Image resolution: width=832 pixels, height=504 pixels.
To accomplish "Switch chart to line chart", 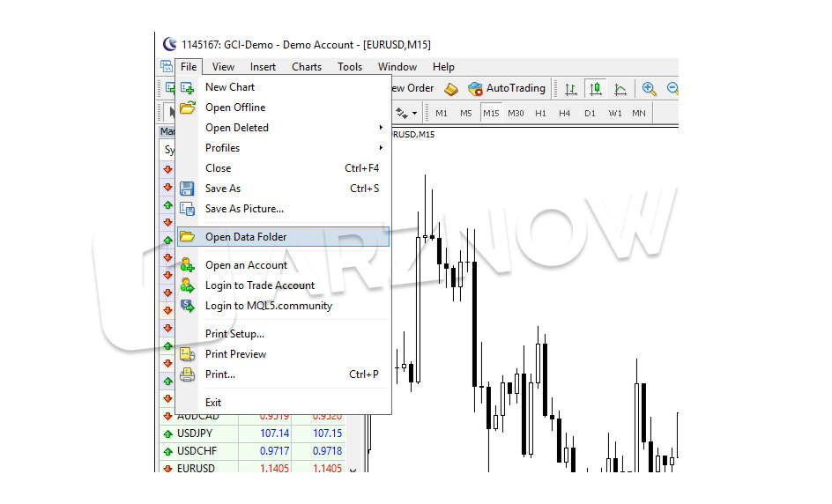I will [620, 89].
